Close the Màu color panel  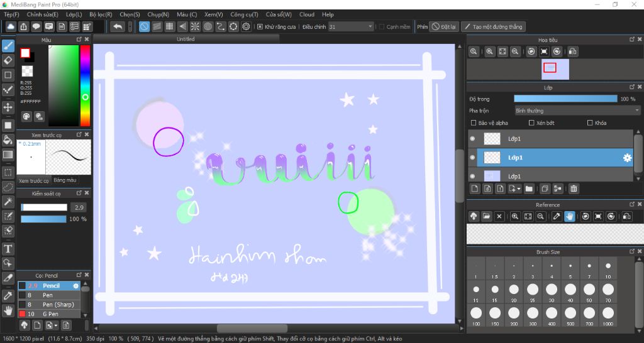tap(87, 40)
